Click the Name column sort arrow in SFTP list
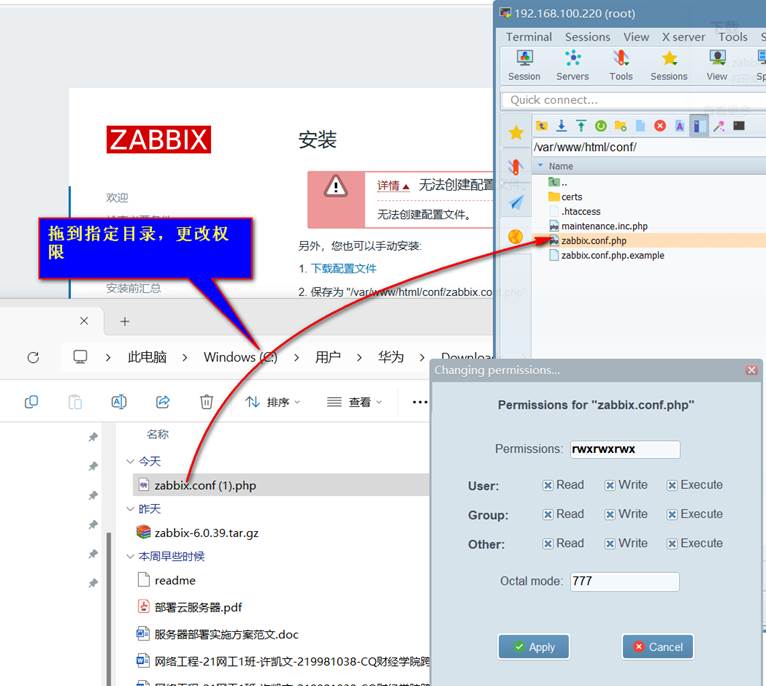Viewport: 766px width, 686px height. (x=540, y=165)
